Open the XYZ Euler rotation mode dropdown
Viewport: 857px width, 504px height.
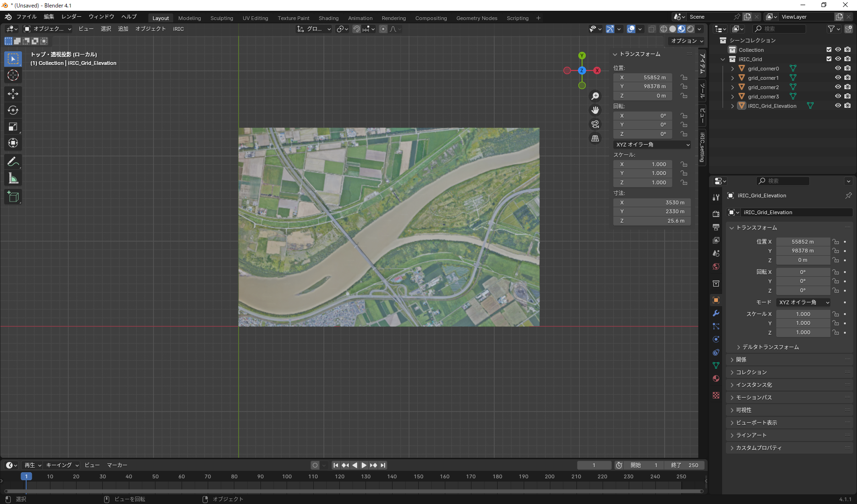coord(652,145)
